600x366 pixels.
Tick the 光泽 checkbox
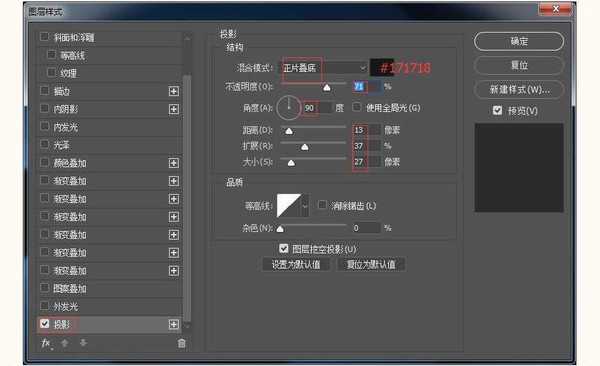(44, 144)
